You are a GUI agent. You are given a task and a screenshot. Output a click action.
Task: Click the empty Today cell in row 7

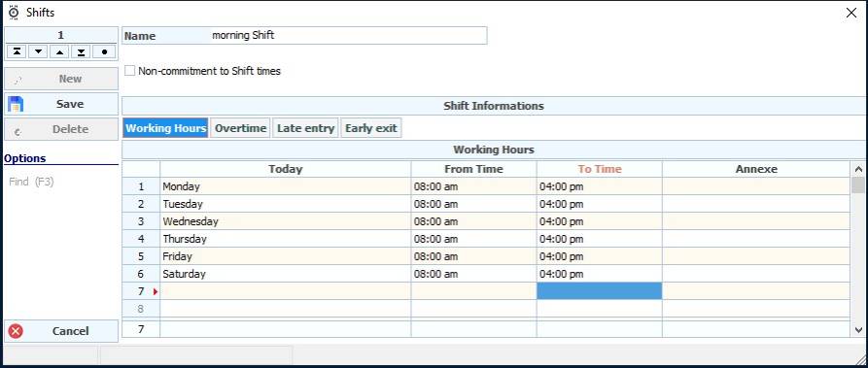(285, 291)
